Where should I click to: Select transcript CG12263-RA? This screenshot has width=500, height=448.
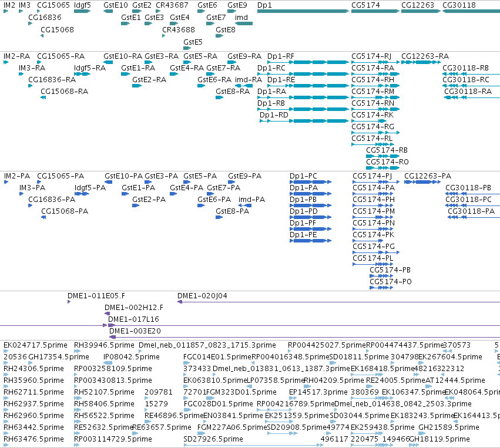pyautogui.click(x=421, y=62)
